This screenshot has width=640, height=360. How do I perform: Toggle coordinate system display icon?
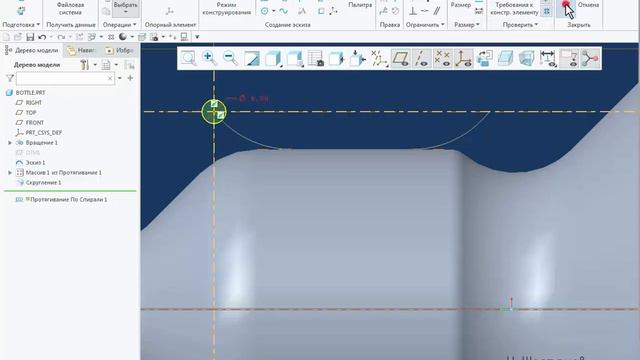point(464,59)
